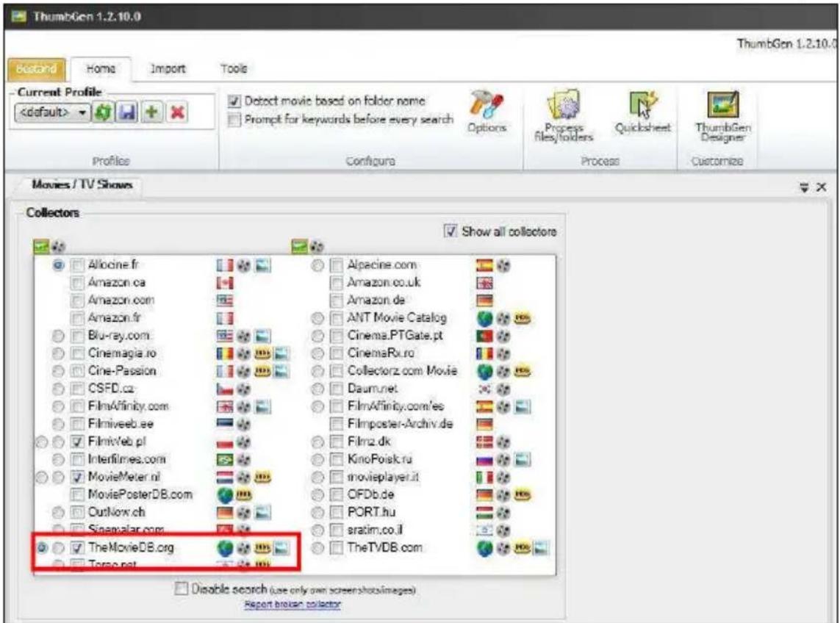Select the Allocine.fr radio button
840x623 pixels.
(58, 264)
